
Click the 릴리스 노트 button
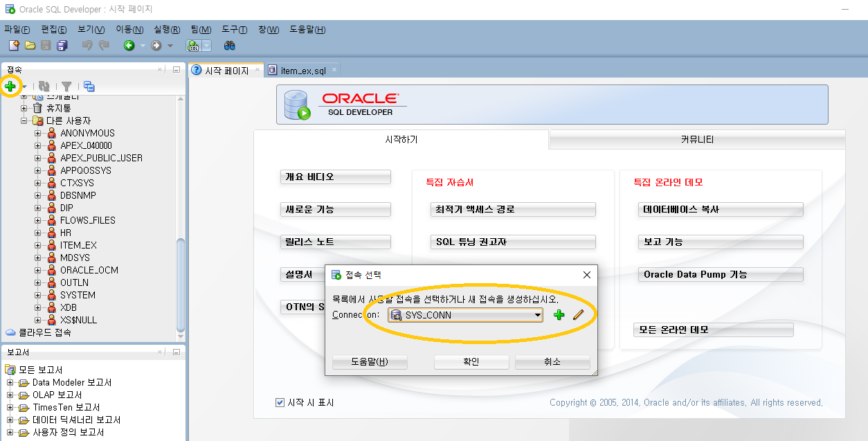click(x=336, y=242)
